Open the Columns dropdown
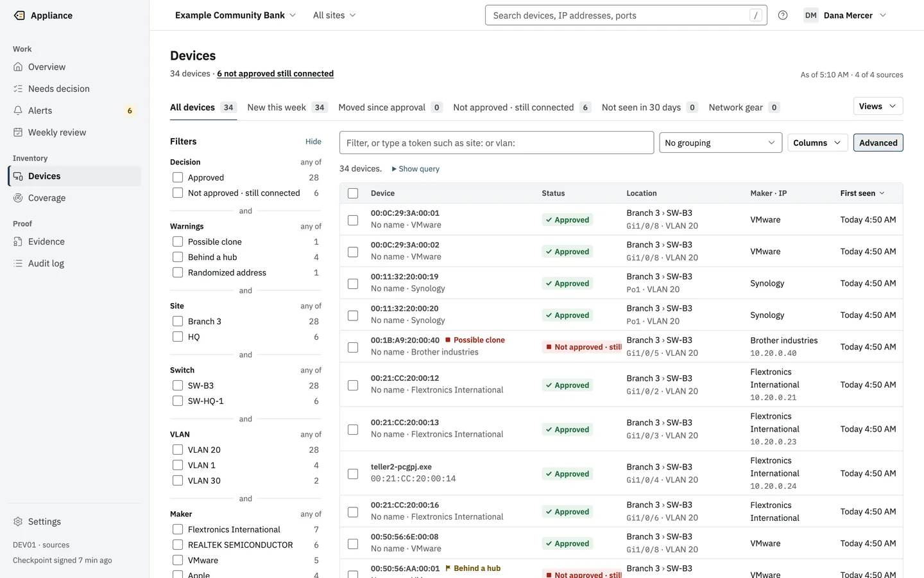 (x=817, y=143)
